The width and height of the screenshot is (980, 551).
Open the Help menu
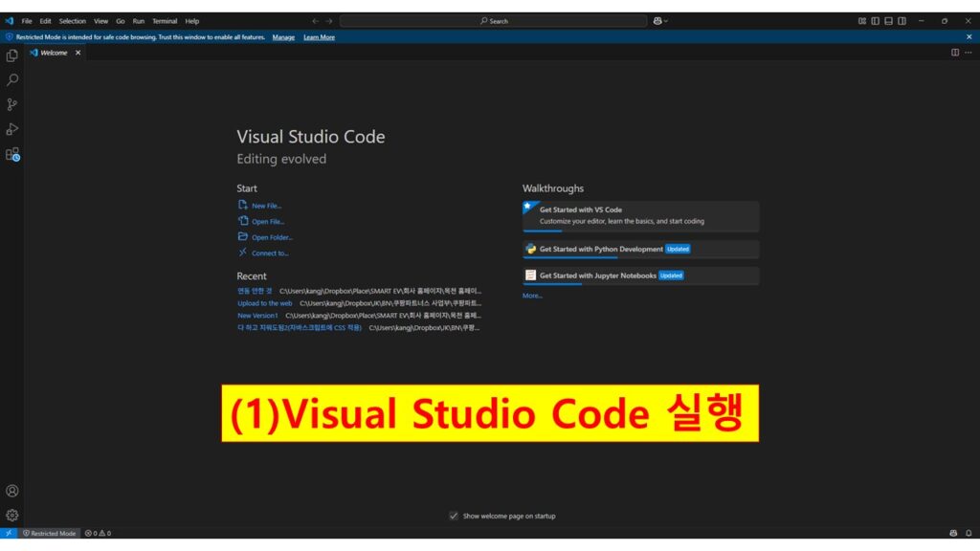191,21
